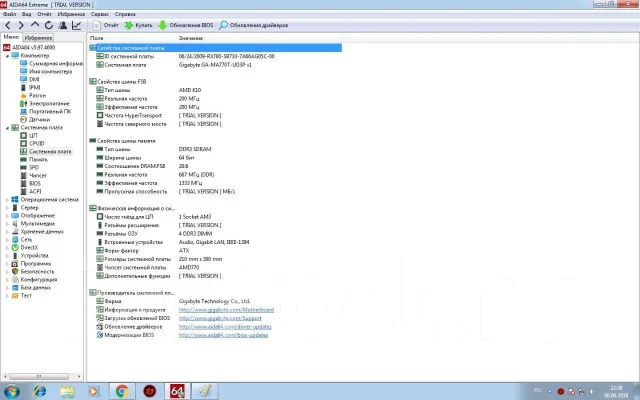Open the Файл menu
The width and height of the screenshot is (640, 400).
(9, 14)
